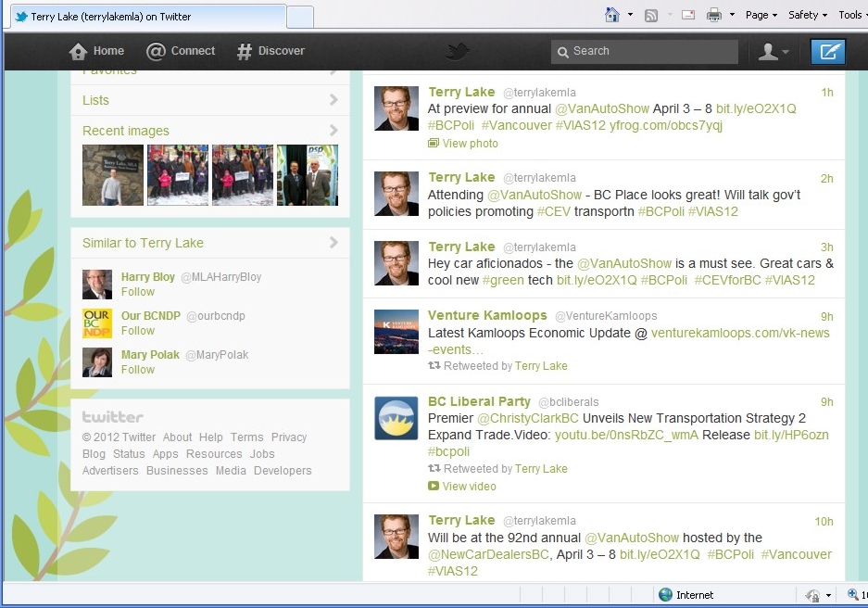This screenshot has height=608, width=868.
Task: Click the Our BCNDP avatar logo
Action: pos(97,323)
